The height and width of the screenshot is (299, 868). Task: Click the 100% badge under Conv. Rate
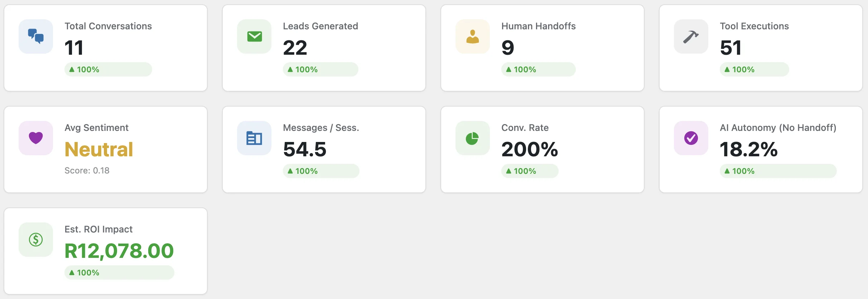tap(530, 171)
